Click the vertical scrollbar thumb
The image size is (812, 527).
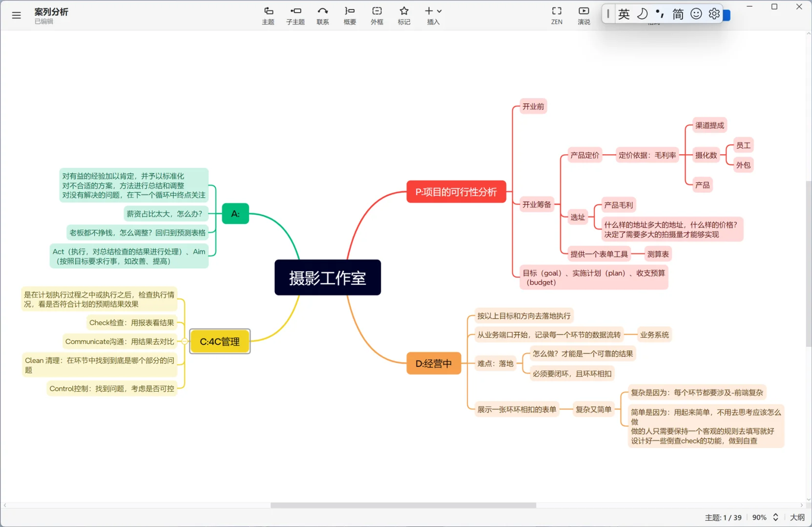(809, 263)
